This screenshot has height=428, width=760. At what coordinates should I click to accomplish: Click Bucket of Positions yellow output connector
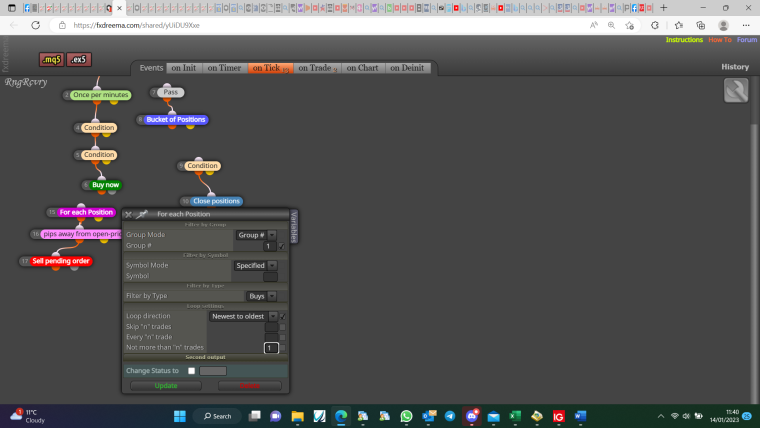[x=190, y=126]
